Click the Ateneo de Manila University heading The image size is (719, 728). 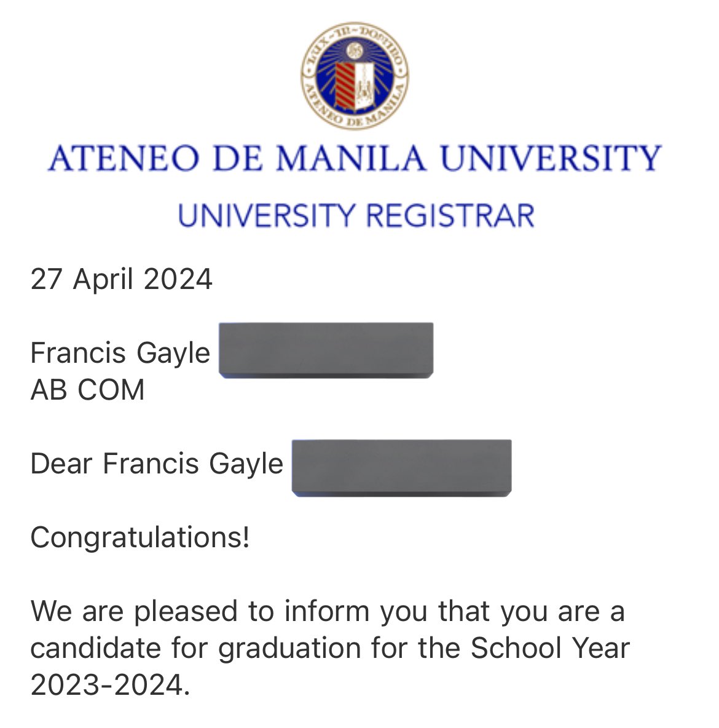[355, 158]
